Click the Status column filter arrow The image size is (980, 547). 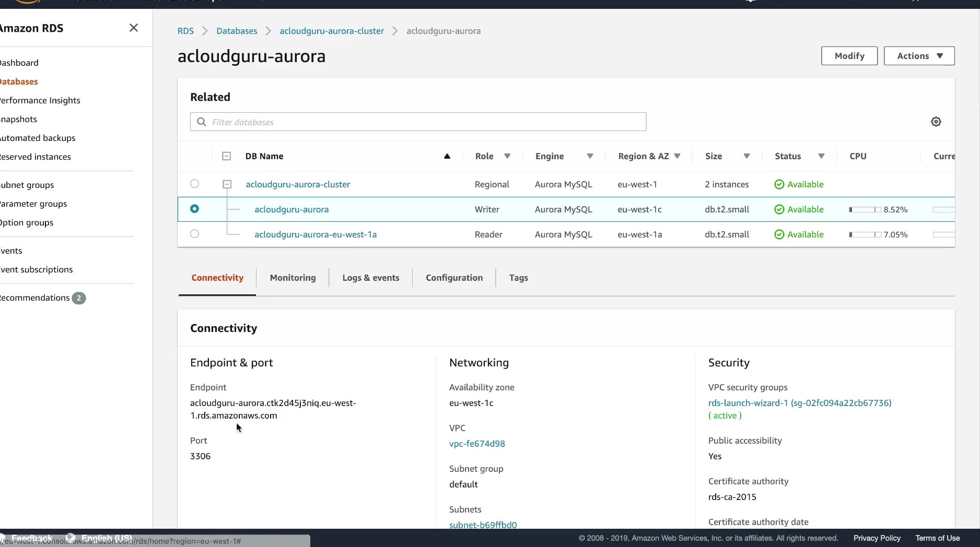click(821, 156)
